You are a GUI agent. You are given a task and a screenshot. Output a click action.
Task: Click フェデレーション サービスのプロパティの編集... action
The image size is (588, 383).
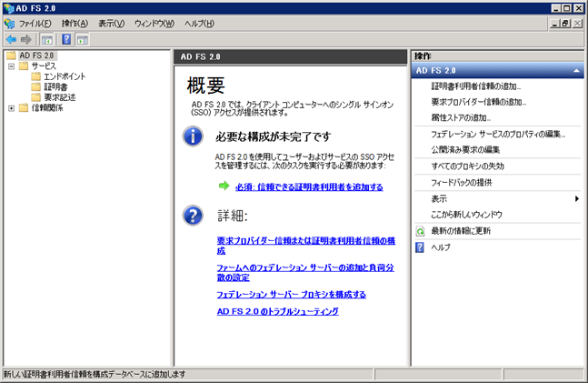click(498, 134)
